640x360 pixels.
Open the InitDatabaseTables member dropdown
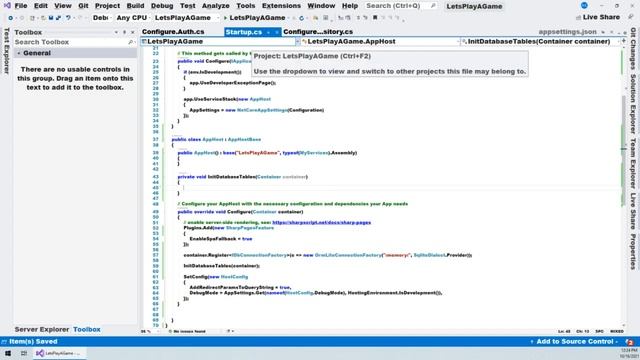click(540, 41)
